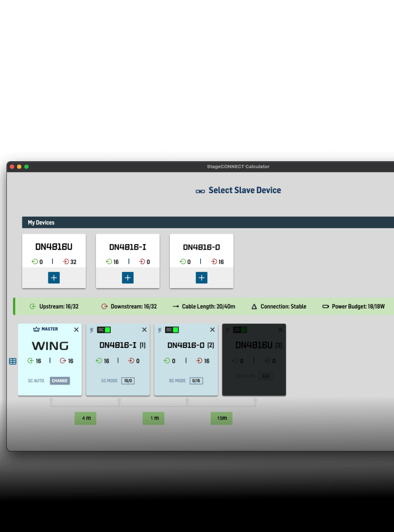
Task: Click link icon beside Select Slave Device
Action: (x=200, y=192)
